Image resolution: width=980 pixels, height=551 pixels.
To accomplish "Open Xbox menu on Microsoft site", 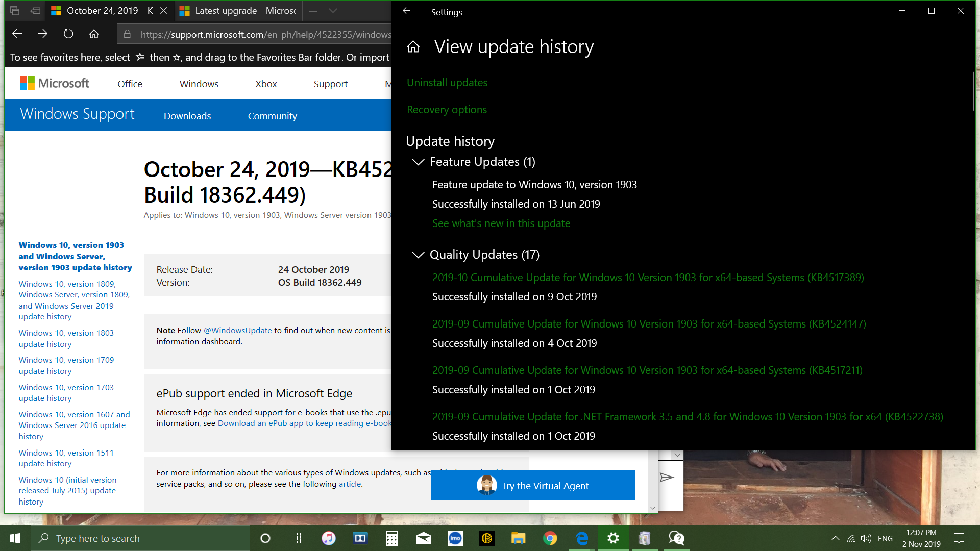I will click(266, 84).
